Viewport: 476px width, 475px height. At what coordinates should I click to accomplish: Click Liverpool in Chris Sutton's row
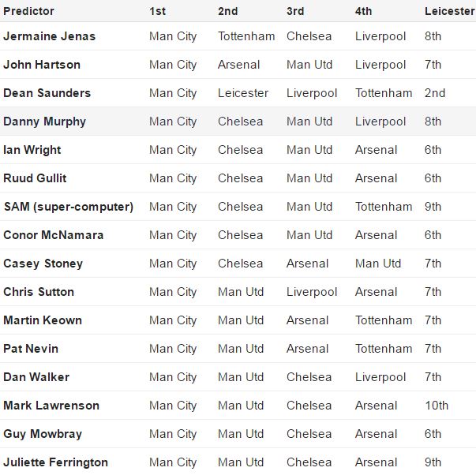[x=312, y=292]
